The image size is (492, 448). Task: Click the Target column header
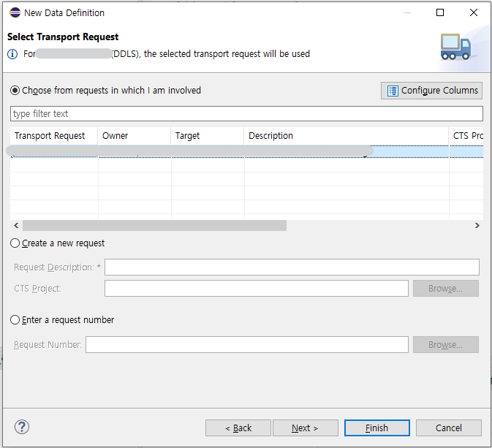(x=207, y=136)
